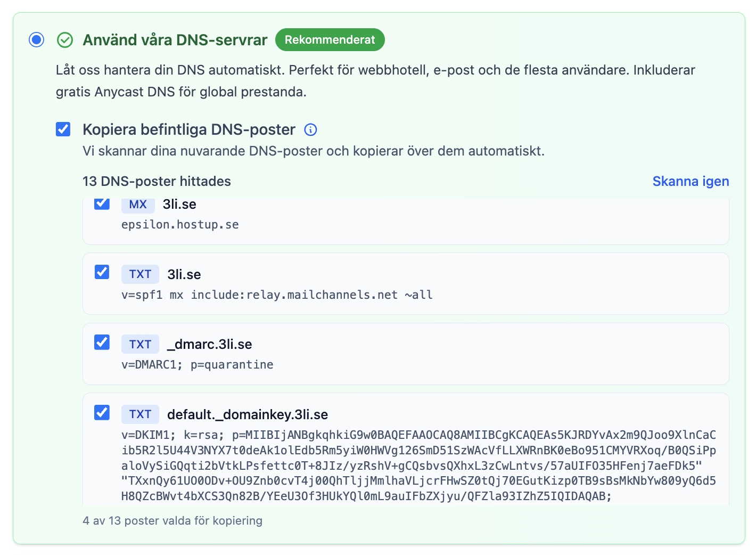This screenshot has width=756, height=555.
Task: Click the 13 DNS-poster hittades heading
Action: click(x=156, y=181)
